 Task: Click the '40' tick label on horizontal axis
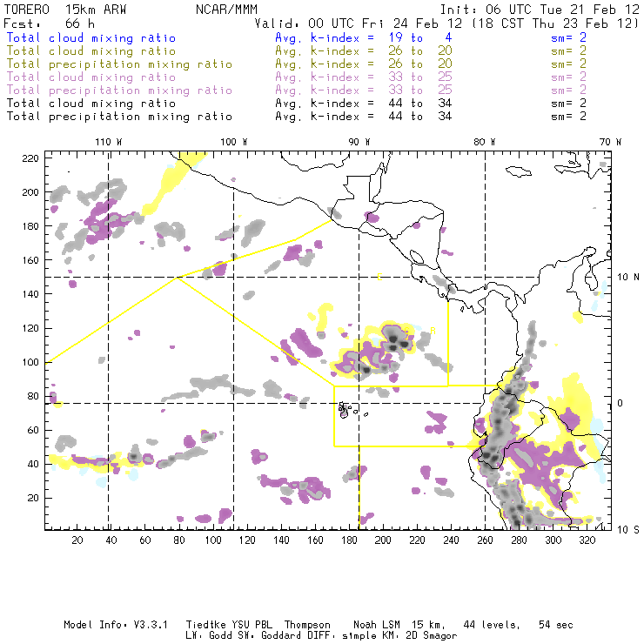point(111,540)
